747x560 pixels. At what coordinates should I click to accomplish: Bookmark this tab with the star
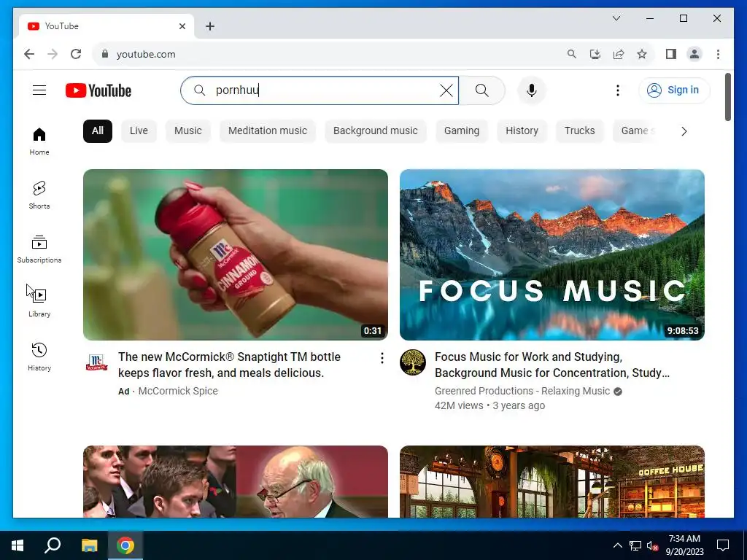coord(642,54)
